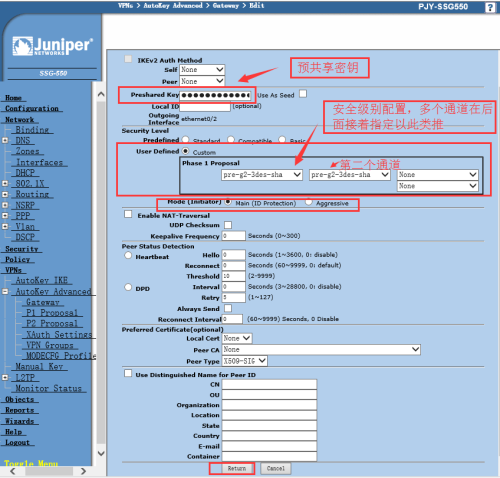Open first Phase 1 Proposal dropdown

pyautogui.click(x=262, y=175)
